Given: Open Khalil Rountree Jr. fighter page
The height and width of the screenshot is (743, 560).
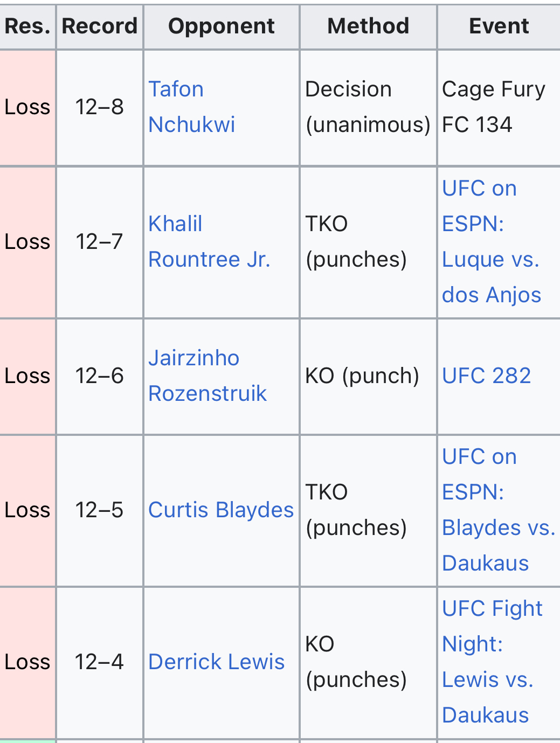Looking at the screenshot, I should tap(209, 241).
